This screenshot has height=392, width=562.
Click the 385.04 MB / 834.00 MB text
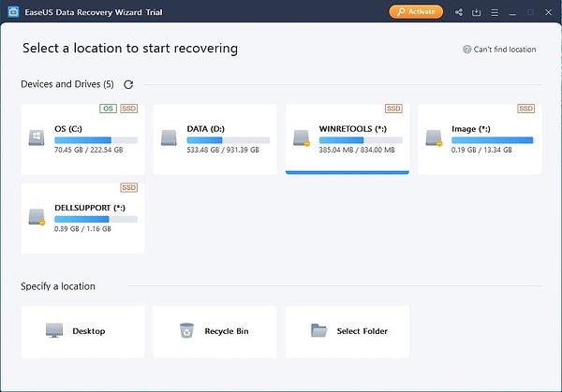357,150
